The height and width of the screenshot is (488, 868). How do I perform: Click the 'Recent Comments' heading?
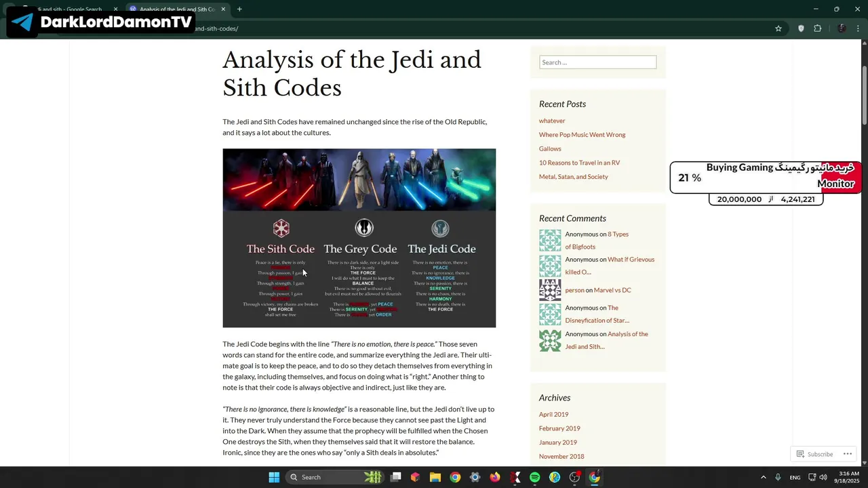coord(572,218)
